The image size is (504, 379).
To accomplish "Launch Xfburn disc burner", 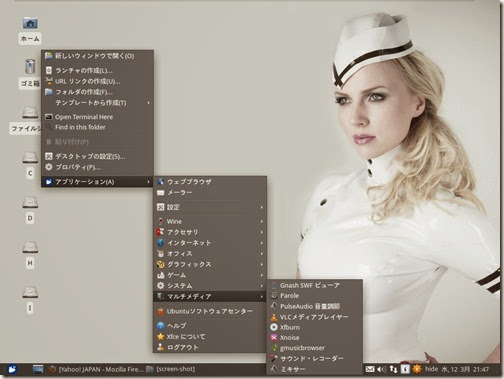I will [x=315, y=327].
